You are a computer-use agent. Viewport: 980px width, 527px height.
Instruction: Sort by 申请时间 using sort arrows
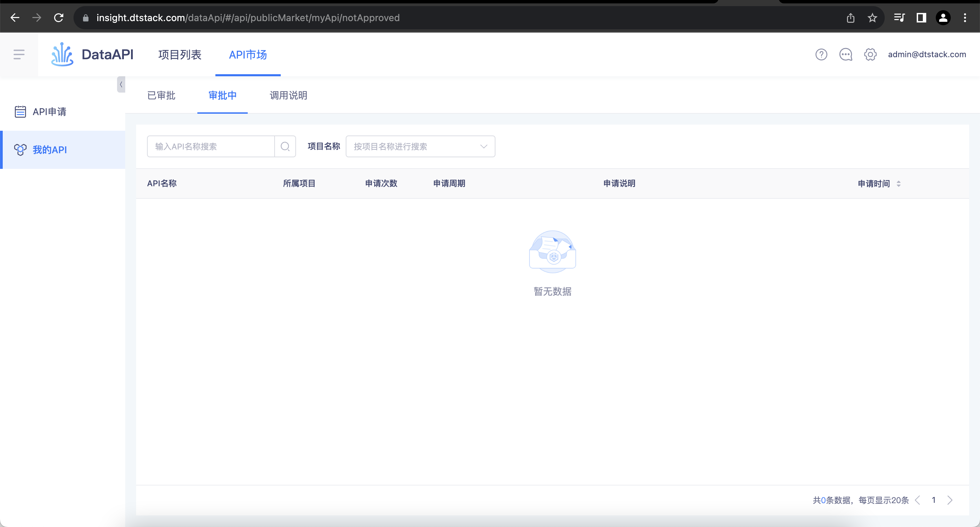point(899,184)
